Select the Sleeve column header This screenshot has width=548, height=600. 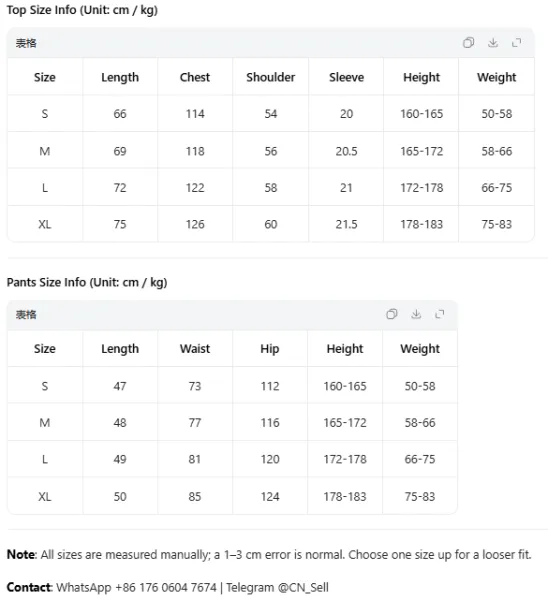coord(346,77)
